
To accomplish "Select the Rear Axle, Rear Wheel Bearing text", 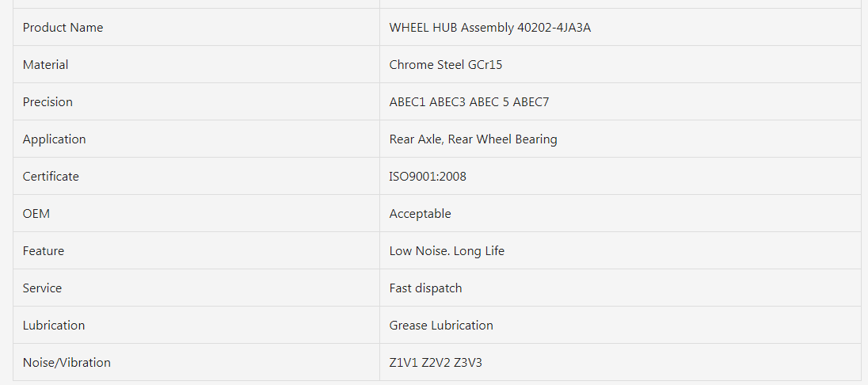I will (x=474, y=139).
